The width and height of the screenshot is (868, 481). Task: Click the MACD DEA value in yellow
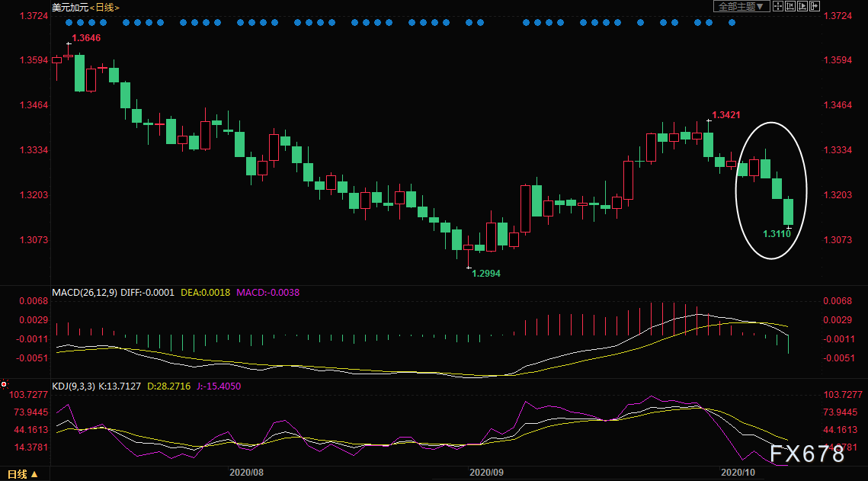206,292
